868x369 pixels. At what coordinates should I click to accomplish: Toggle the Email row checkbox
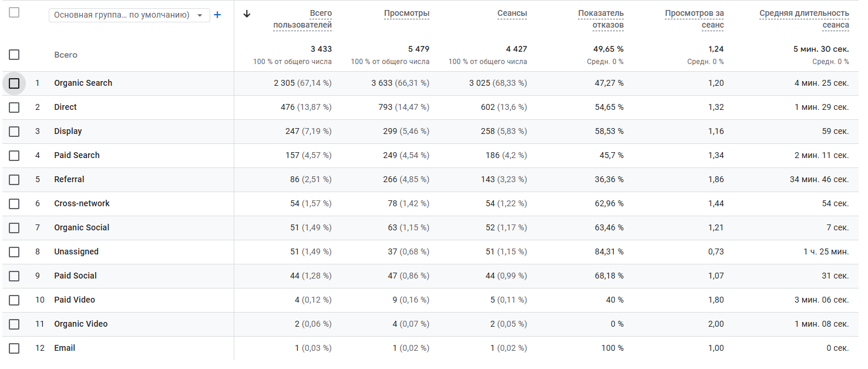14,348
